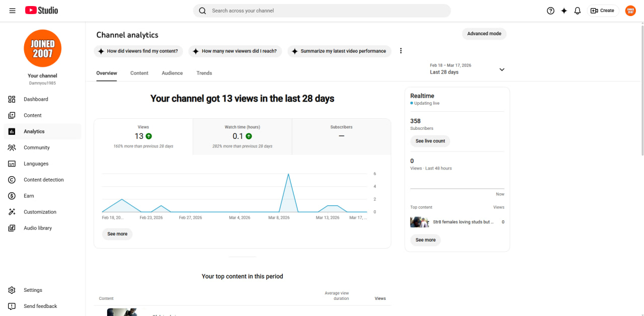Click the Dashboard sidebar icon
The width and height of the screenshot is (644, 316).
click(x=12, y=99)
